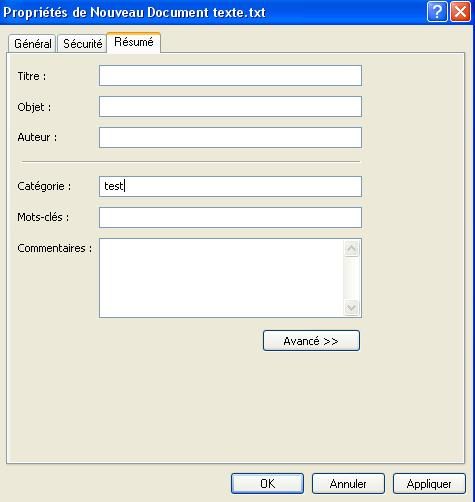
Task: Click the Catégorie field containing test
Action: 230,186
